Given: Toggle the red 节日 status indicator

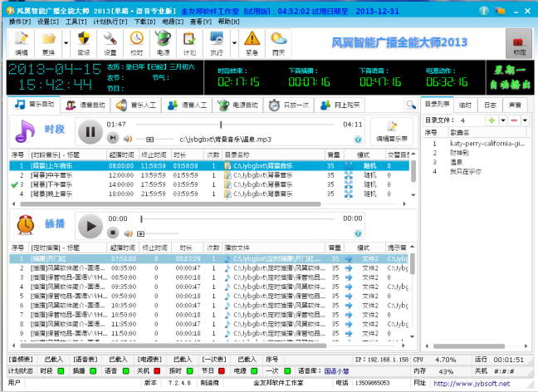Looking at the screenshot, I should coord(222,370).
